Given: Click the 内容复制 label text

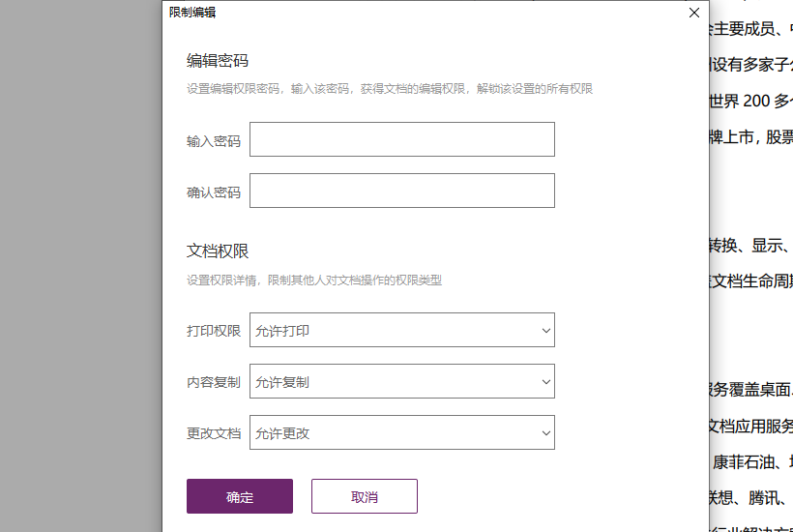Looking at the screenshot, I should point(214,382).
